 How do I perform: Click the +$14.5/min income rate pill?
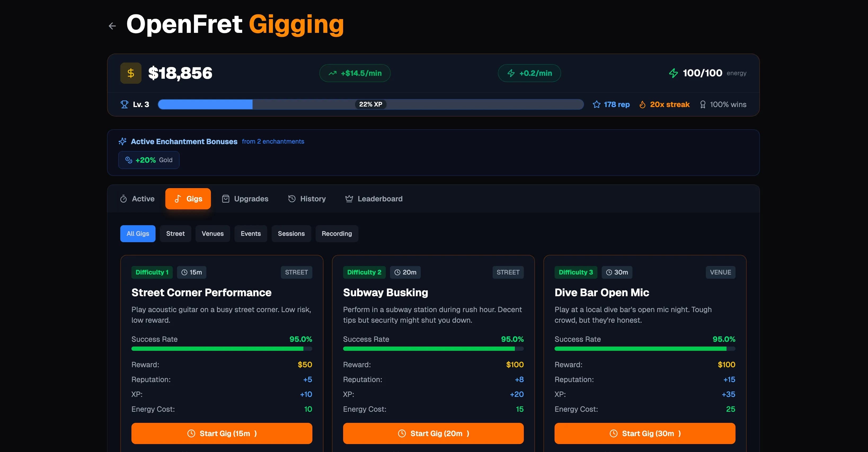click(355, 73)
